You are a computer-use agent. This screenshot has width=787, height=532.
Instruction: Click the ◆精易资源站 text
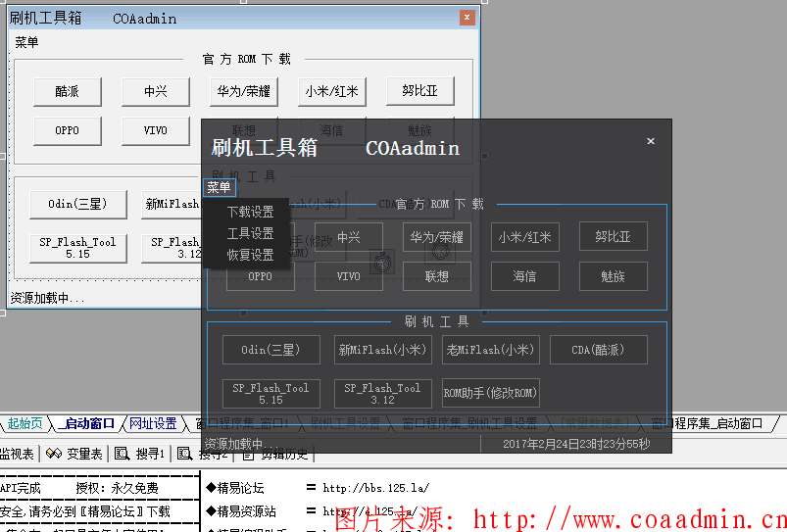tap(241, 511)
